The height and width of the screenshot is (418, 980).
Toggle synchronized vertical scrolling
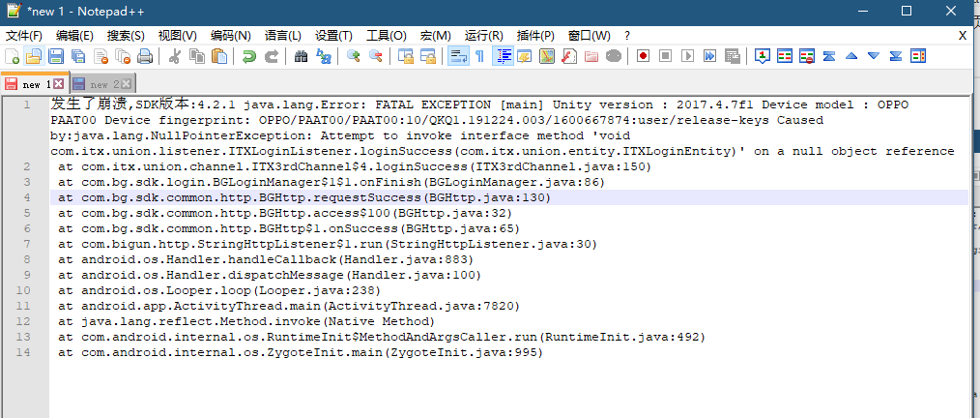405,56
